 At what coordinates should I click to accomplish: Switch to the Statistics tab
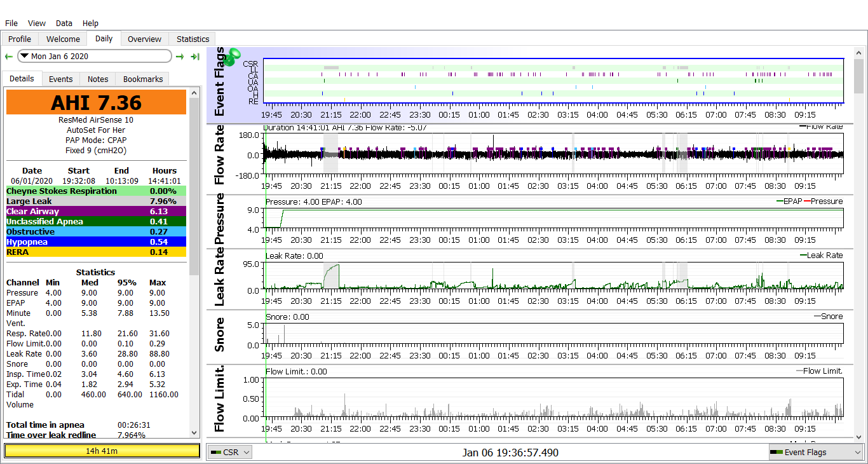[193, 39]
